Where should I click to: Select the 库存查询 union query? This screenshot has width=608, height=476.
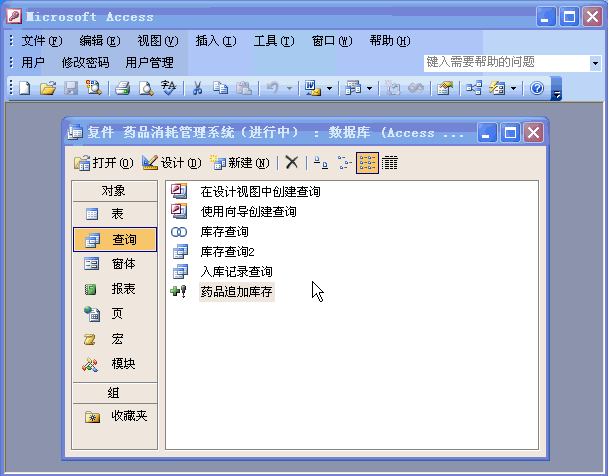[x=209, y=232]
